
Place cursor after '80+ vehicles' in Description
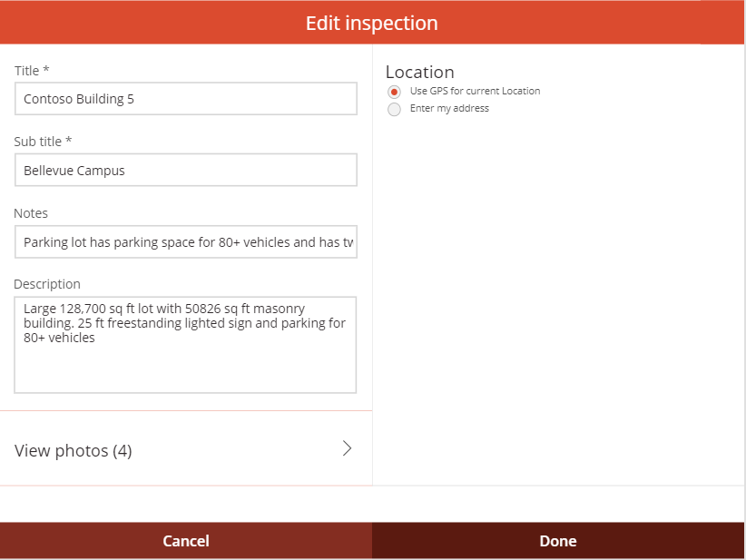coord(96,339)
